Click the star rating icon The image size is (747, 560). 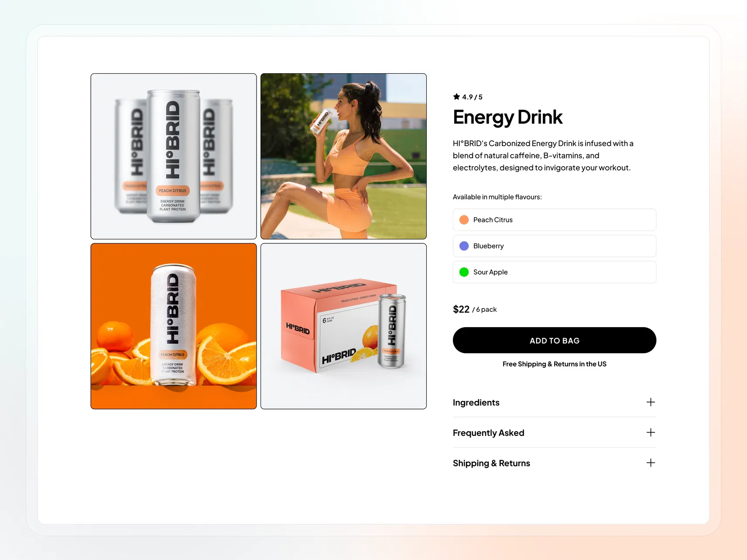[456, 97]
